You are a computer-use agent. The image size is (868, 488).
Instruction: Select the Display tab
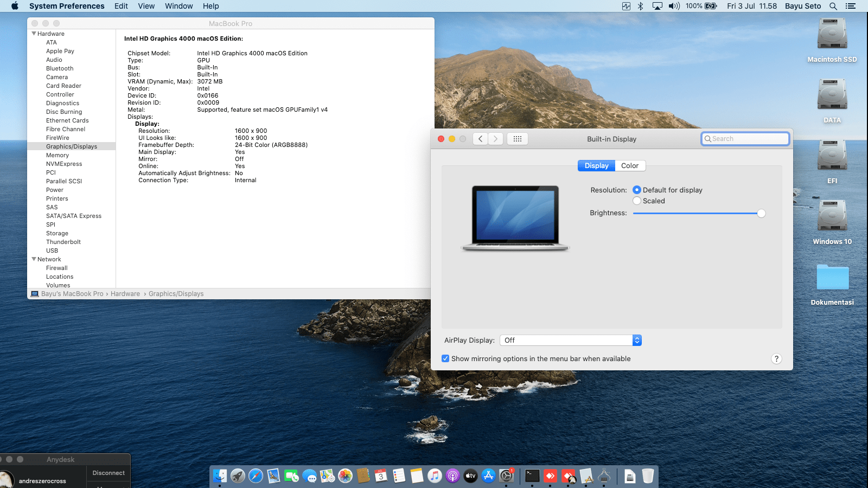click(x=596, y=165)
